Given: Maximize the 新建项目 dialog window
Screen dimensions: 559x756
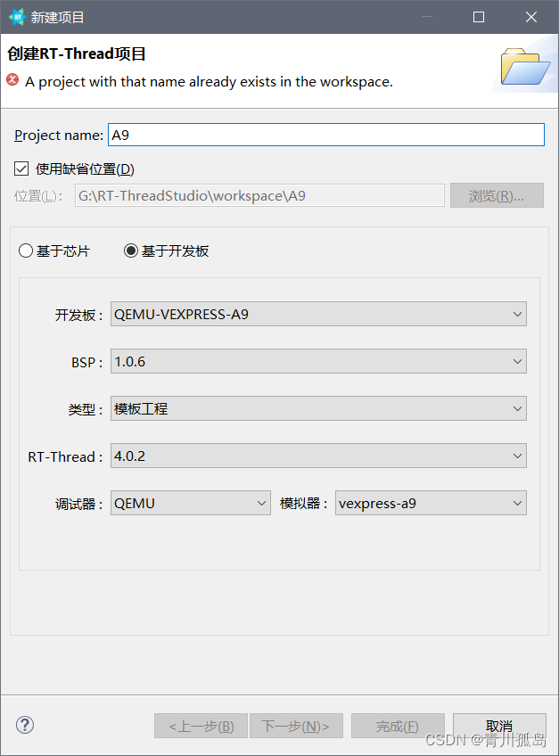Looking at the screenshot, I should [479, 17].
